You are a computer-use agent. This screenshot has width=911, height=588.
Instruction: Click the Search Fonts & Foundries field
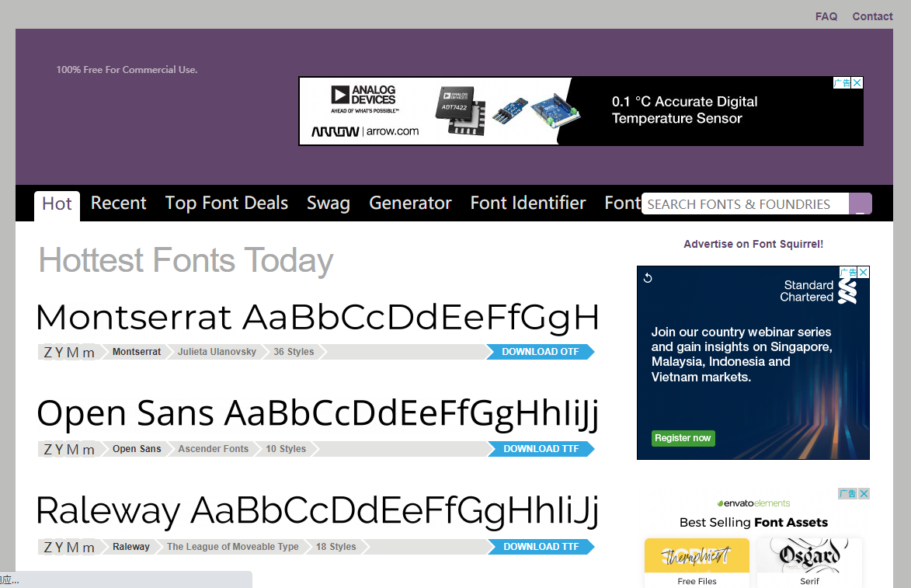tap(745, 204)
